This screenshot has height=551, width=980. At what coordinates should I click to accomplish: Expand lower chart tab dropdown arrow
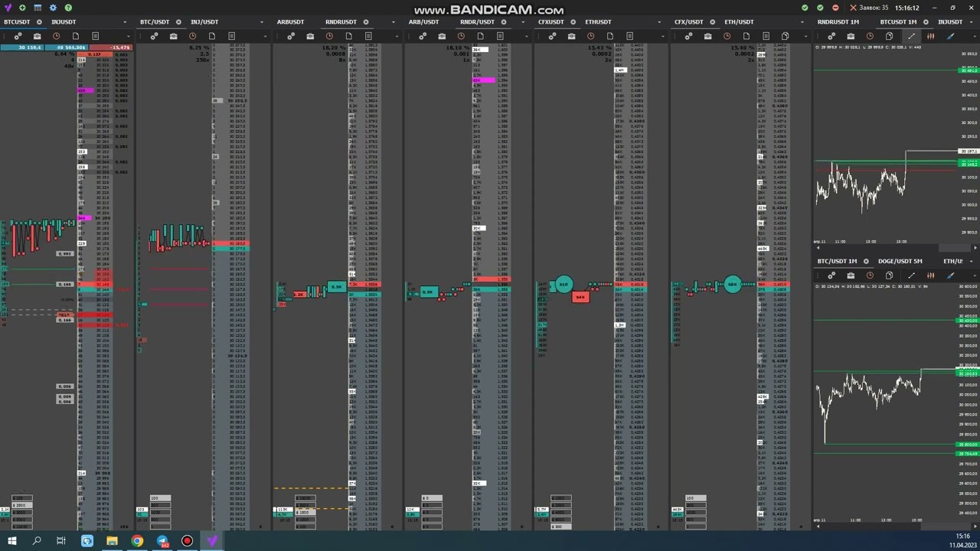[x=972, y=262]
